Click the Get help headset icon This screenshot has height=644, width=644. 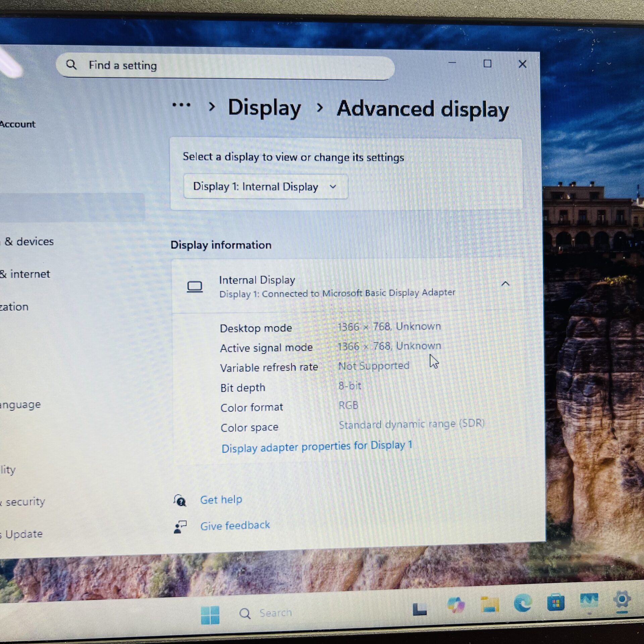click(180, 500)
